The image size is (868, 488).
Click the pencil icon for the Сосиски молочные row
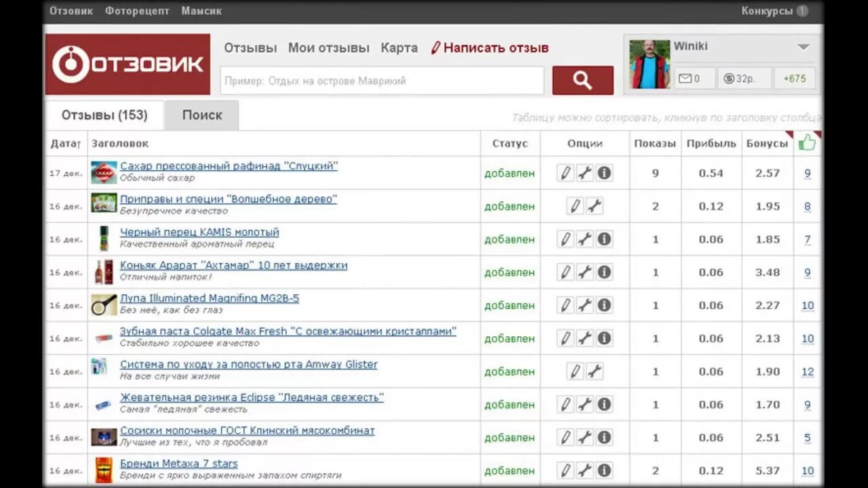[x=566, y=437]
